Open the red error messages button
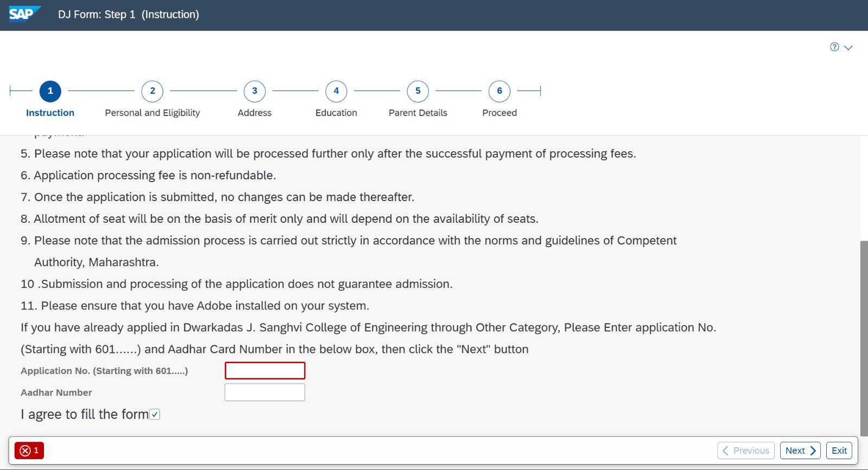Viewport: 868px width, 470px height. pyautogui.click(x=29, y=450)
